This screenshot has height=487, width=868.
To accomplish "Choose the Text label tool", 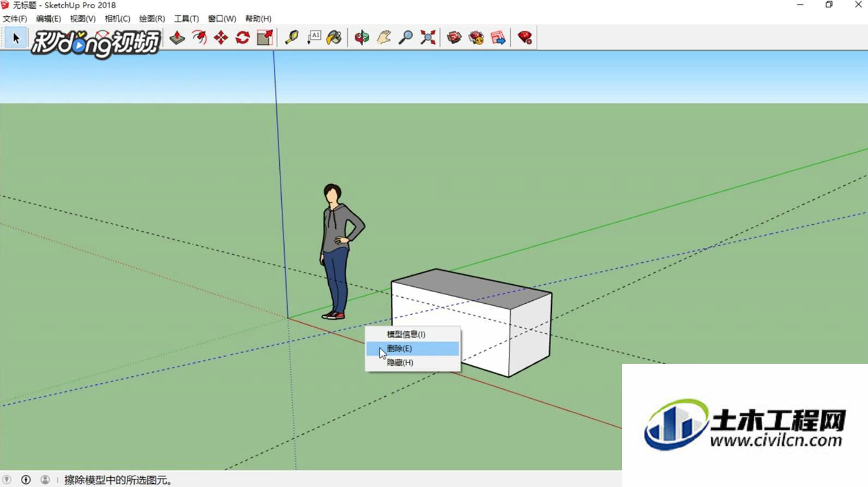I will pos(314,38).
